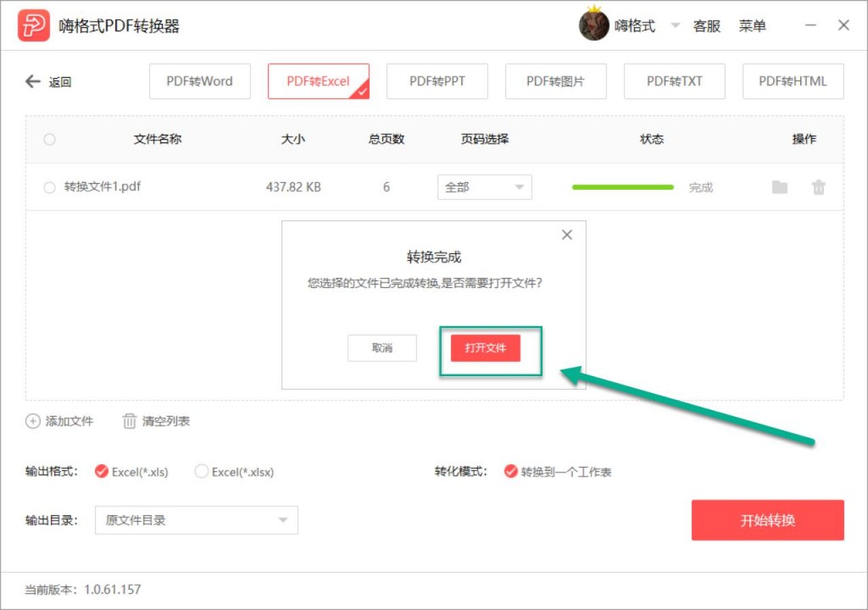Screen dimensions: 868x610
Task: Click the 当前版本: 1.0.61.157 text
Action: (x=83, y=590)
